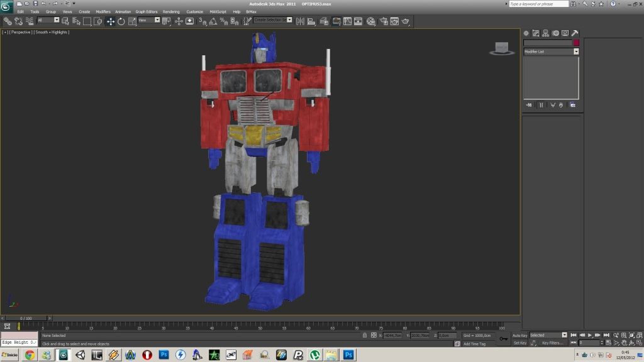Click the Windows Inicio start button

(x=10, y=355)
